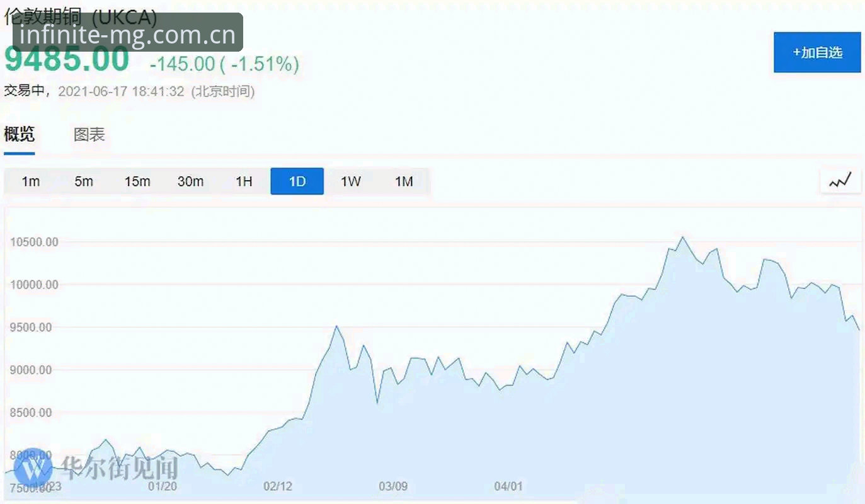Switch chart to 1W timeframe
Image resolution: width=865 pixels, height=504 pixels.
(351, 181)
